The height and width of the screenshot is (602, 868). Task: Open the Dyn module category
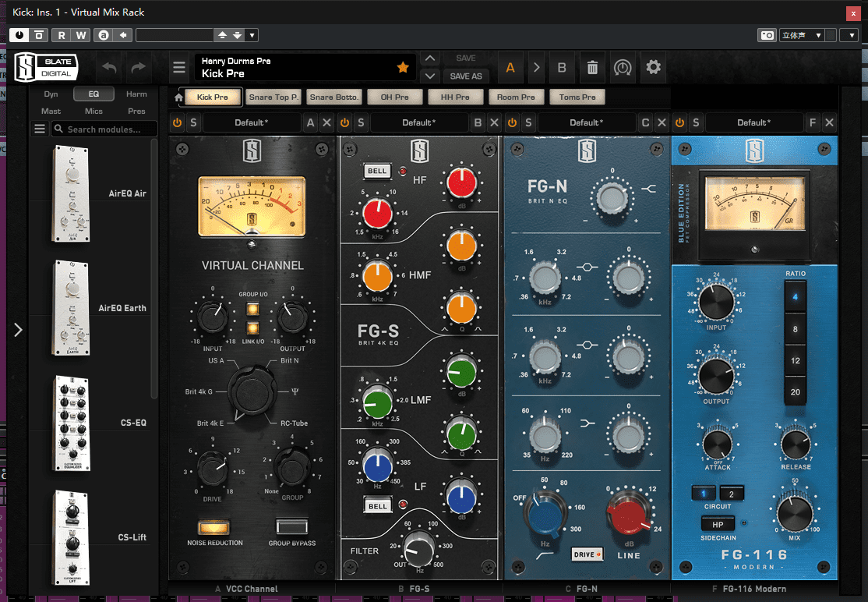tap(51, 94)
